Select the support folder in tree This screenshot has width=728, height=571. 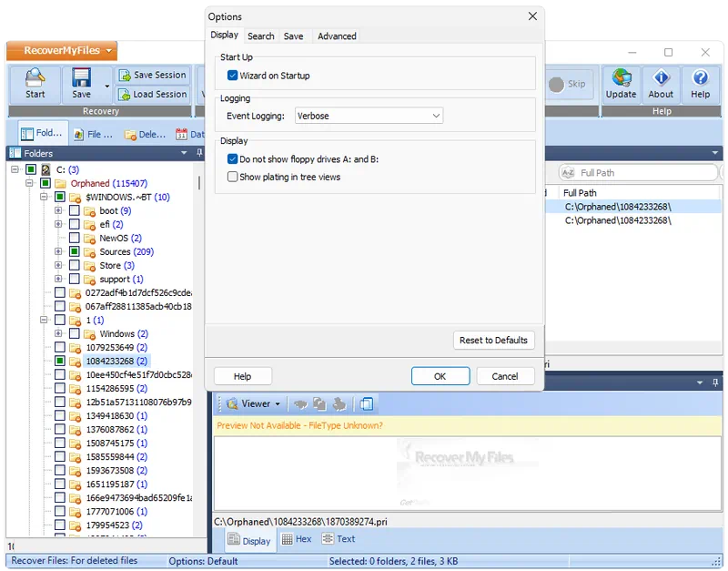[x=121, y=280]
